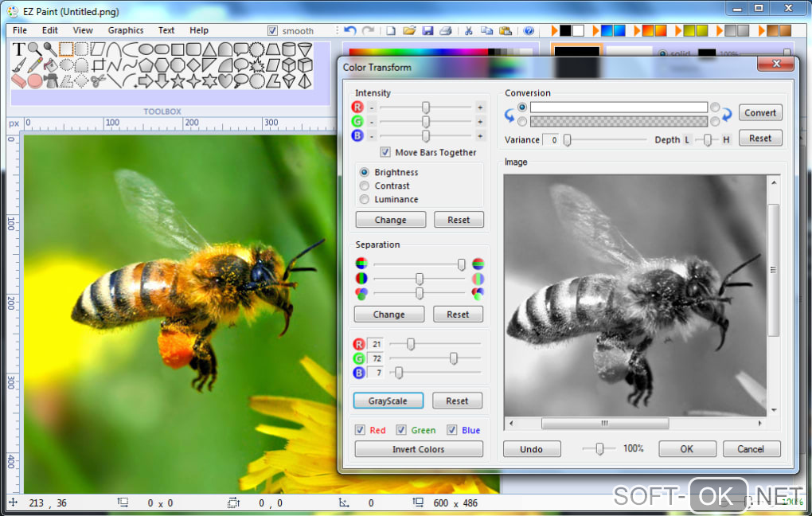Expand the gray color pair arrow

[x=720, y=30]
